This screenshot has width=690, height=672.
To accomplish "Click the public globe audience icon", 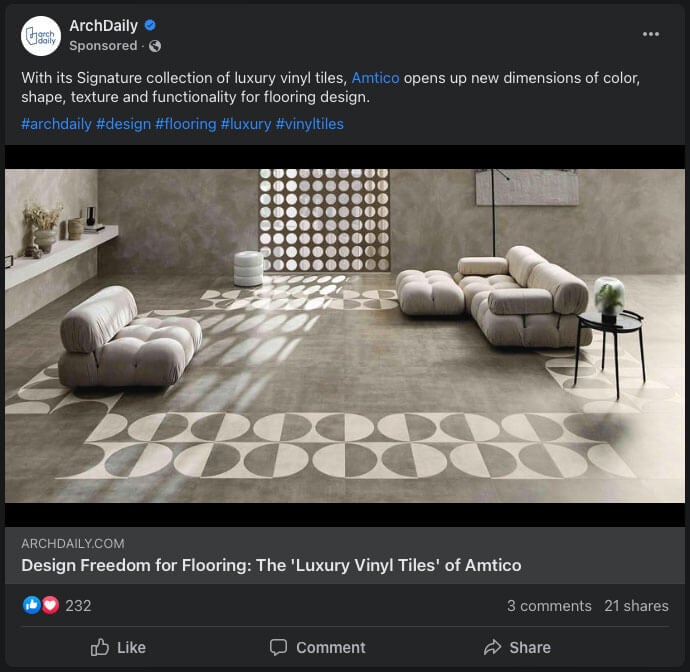I will click(154, 46).
